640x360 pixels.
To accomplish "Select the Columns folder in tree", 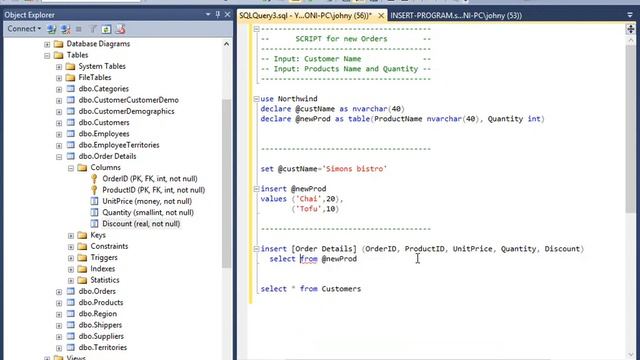I will point(105,167).
